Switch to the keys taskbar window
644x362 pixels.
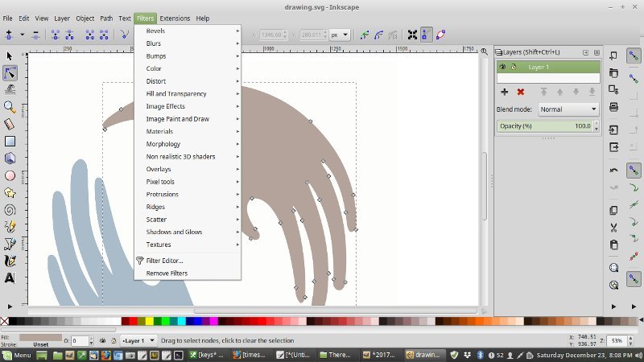click(x=207, y=355)
